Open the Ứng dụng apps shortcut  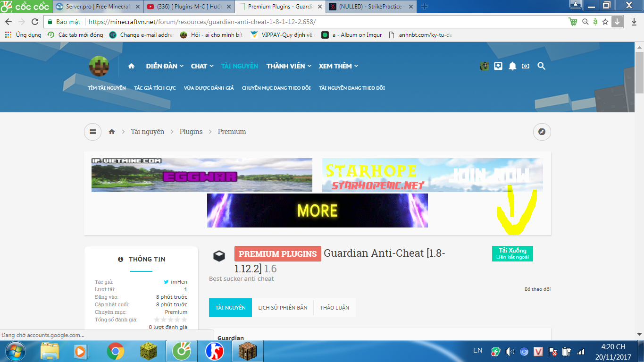pos(23,35)
